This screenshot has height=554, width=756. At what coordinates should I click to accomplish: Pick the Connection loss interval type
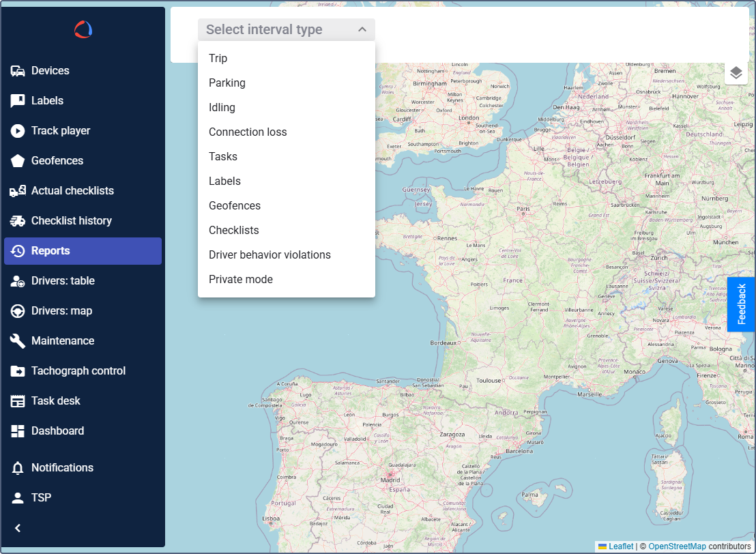[248, 132]
